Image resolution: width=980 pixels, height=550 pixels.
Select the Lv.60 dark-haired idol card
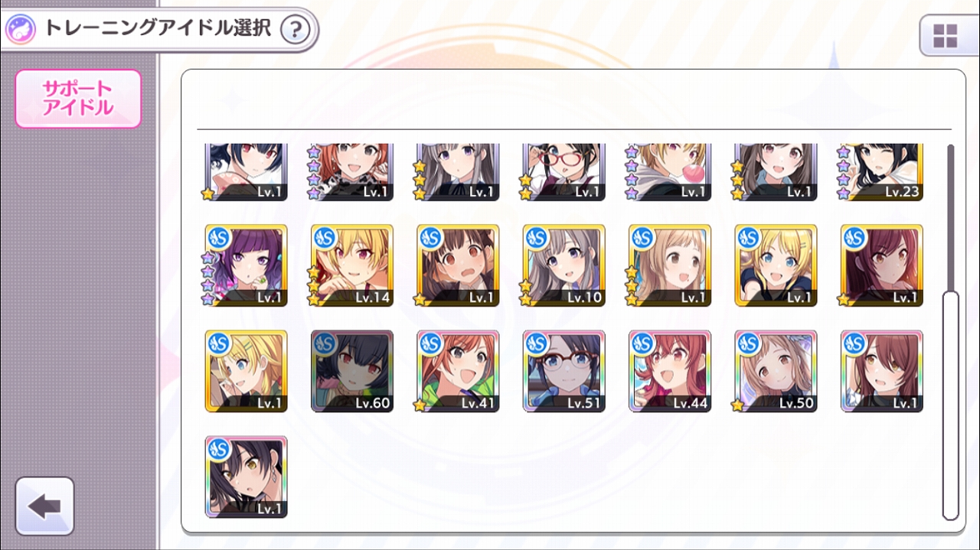(352, 371)
